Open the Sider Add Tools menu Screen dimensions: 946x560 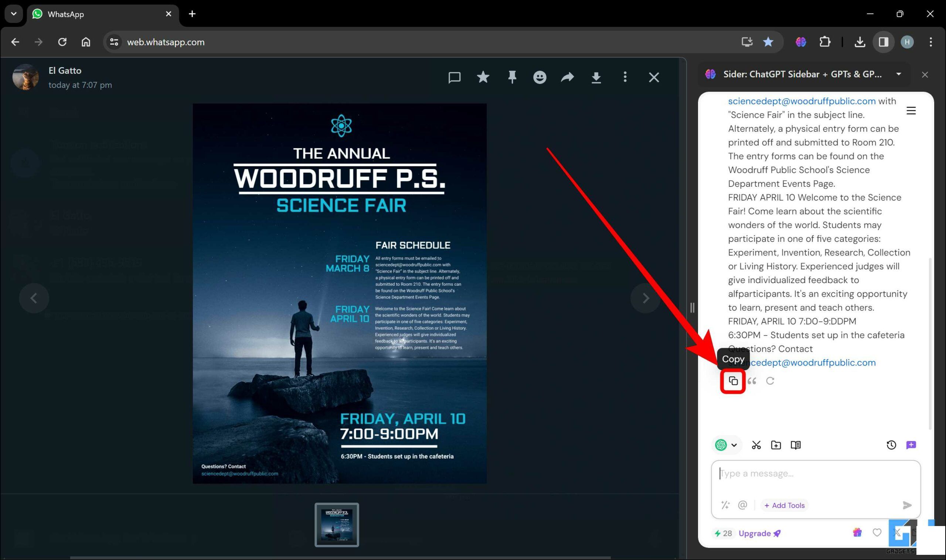coord(785,505)
